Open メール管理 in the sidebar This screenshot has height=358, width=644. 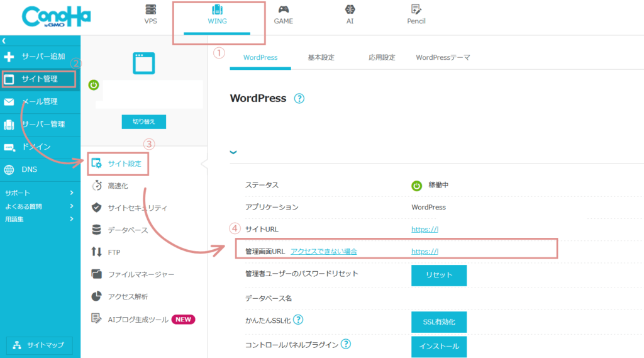click(40, 101)
